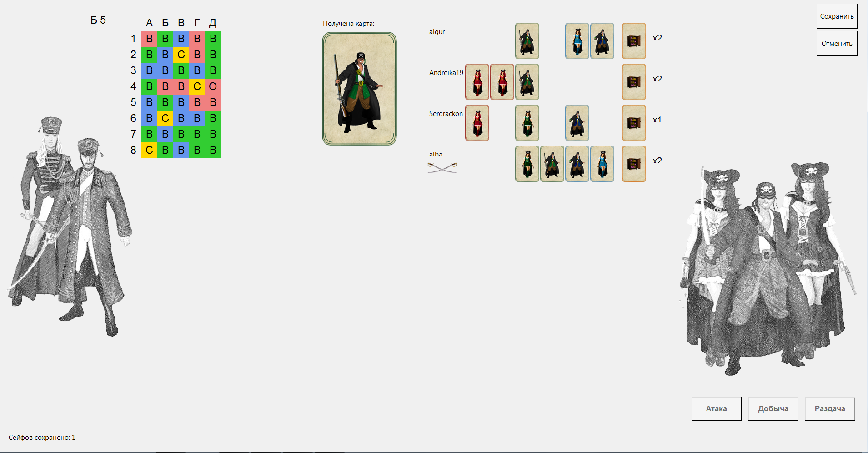
Task: Click the crossed sabres icon under alba
Action: (442, 168)
